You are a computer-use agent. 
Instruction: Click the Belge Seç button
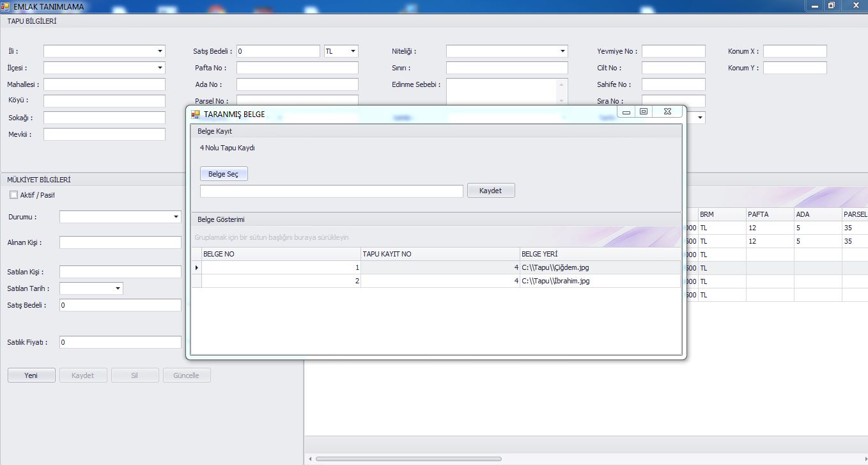[224, 174]
